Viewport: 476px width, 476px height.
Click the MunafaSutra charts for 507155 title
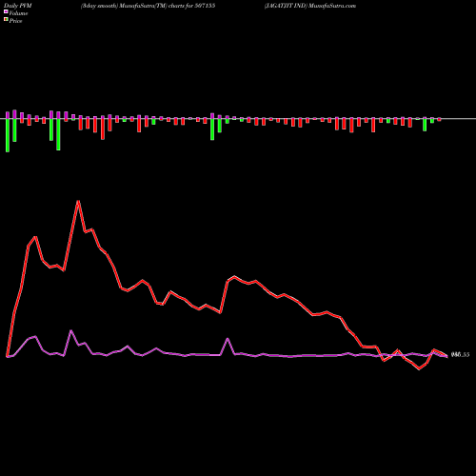[x=148, y=6]
